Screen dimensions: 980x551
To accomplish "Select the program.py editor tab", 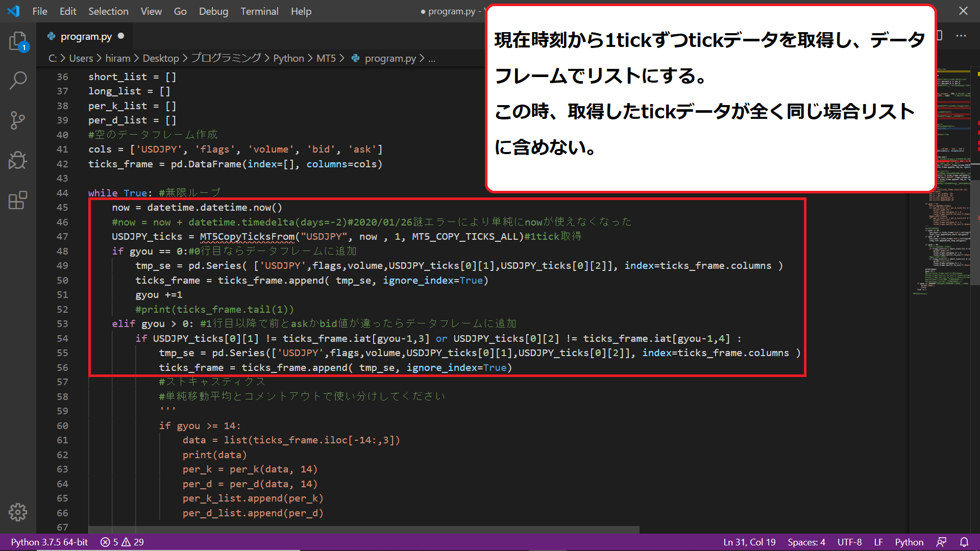I will coord(86,36).
